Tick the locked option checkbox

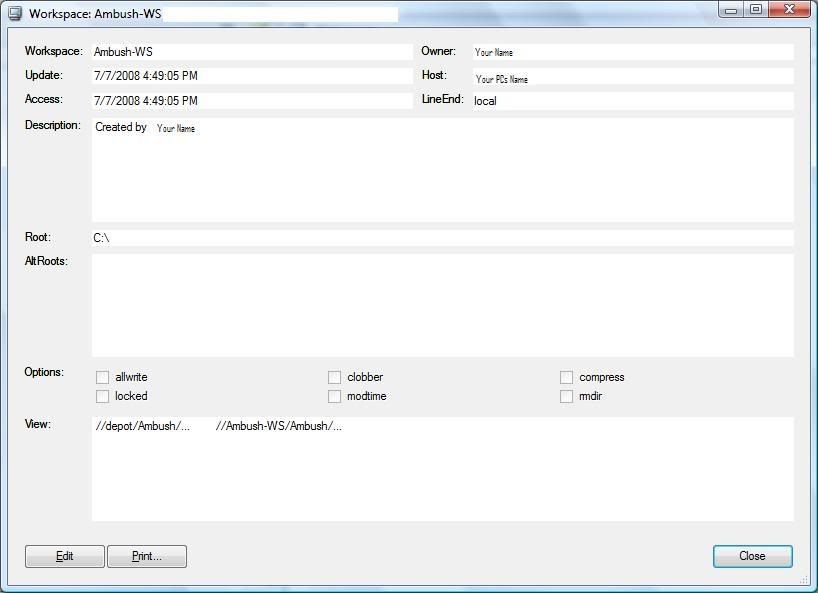coord(102,396)
